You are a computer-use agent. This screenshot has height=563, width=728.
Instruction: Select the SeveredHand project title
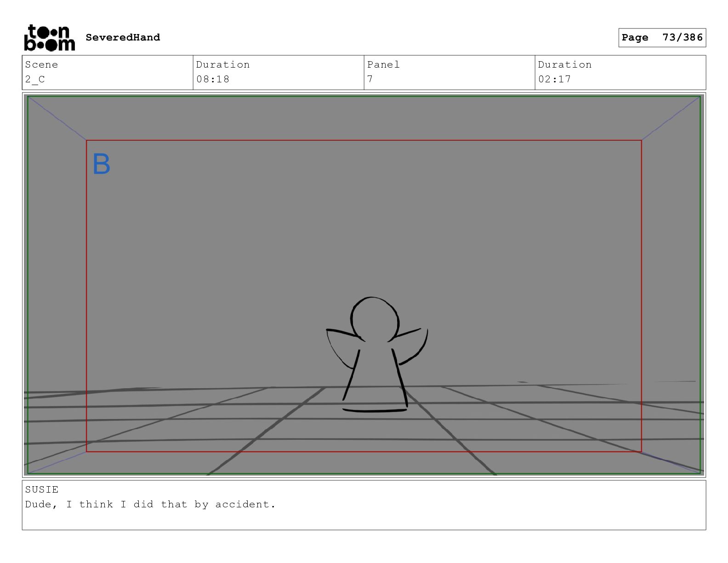[123, 37]
